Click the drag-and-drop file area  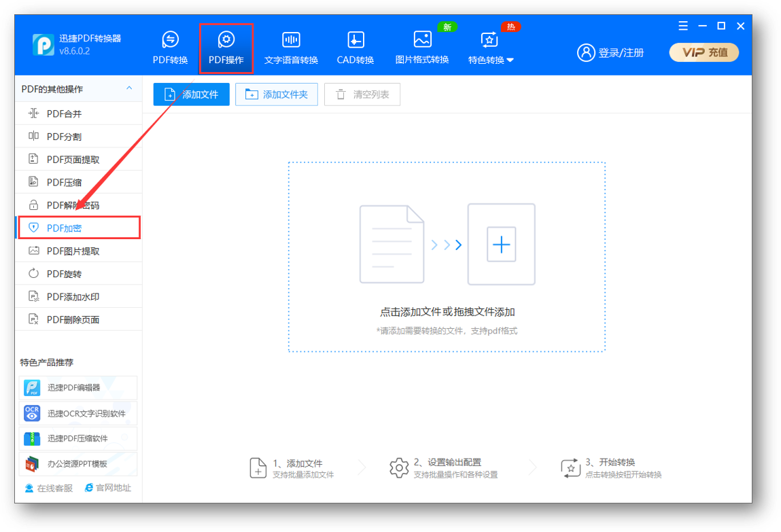click(447, 257)
